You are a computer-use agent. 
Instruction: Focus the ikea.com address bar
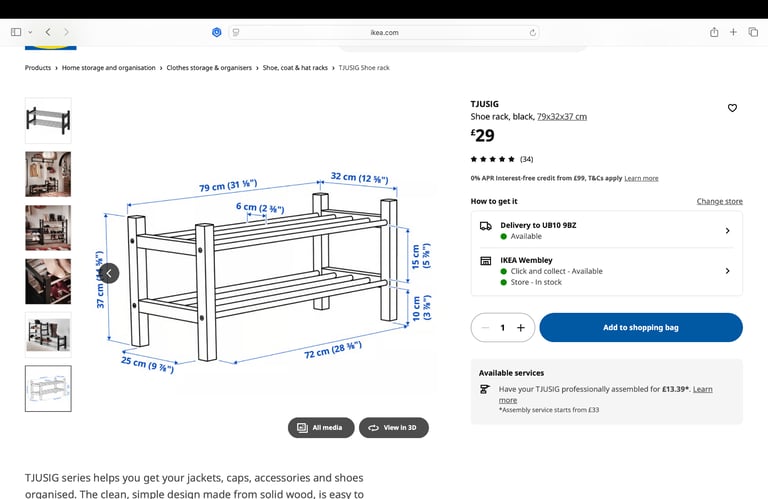tap(384, 32)
